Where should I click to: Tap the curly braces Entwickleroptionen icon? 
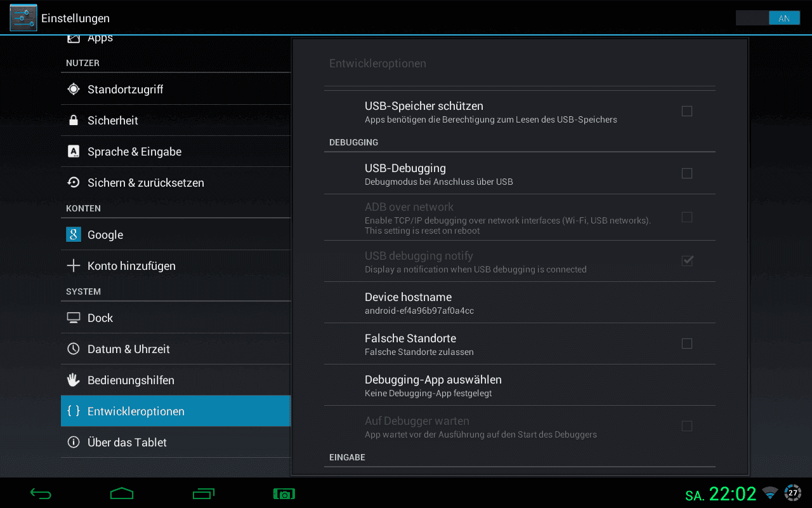74,411
